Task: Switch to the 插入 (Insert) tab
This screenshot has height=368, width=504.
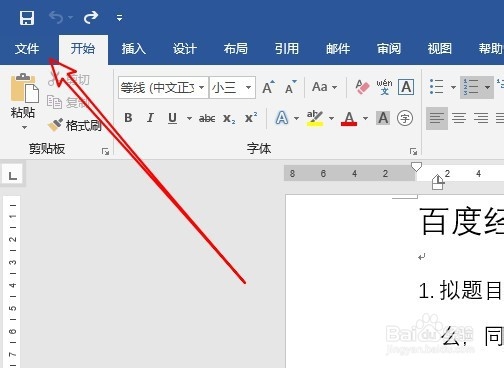Action: pos(134,49)
